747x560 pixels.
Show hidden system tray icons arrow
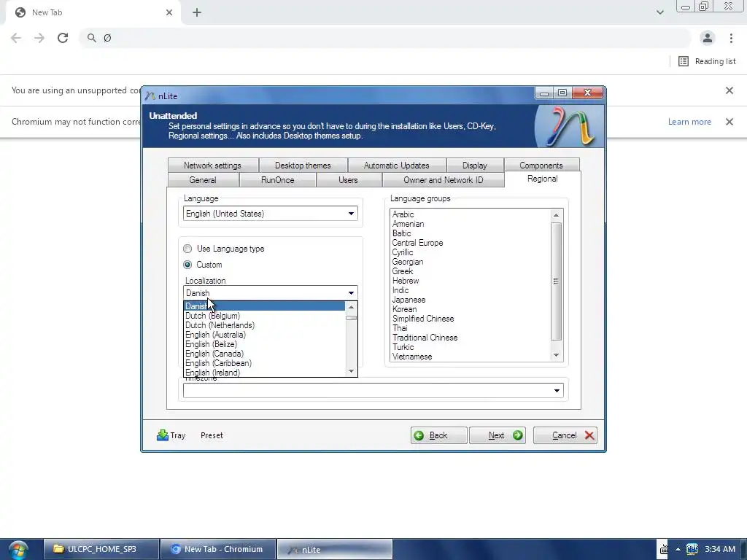[678, 549]
